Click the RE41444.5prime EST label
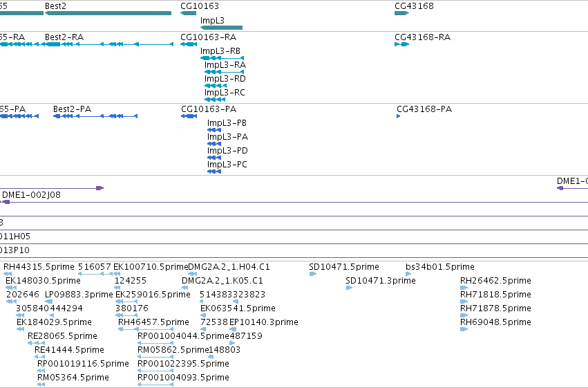The height and width of the screenshot is (388, 588). (69, 350)
